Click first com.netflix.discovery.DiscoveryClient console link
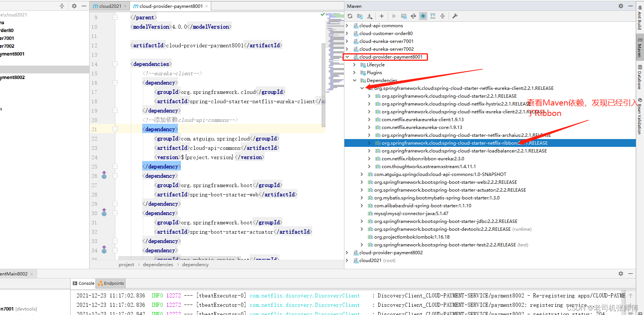644x315 pixels. pos(304,296)
